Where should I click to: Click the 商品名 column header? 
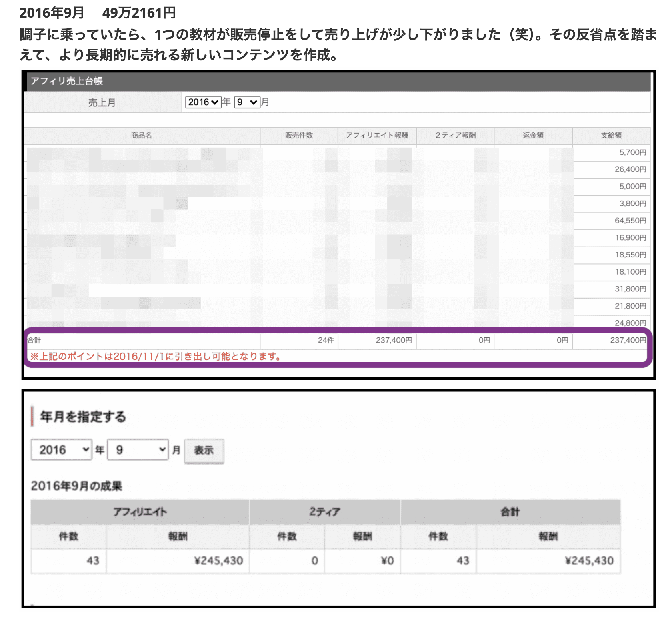pyautogui.click(x=142, y=136)
